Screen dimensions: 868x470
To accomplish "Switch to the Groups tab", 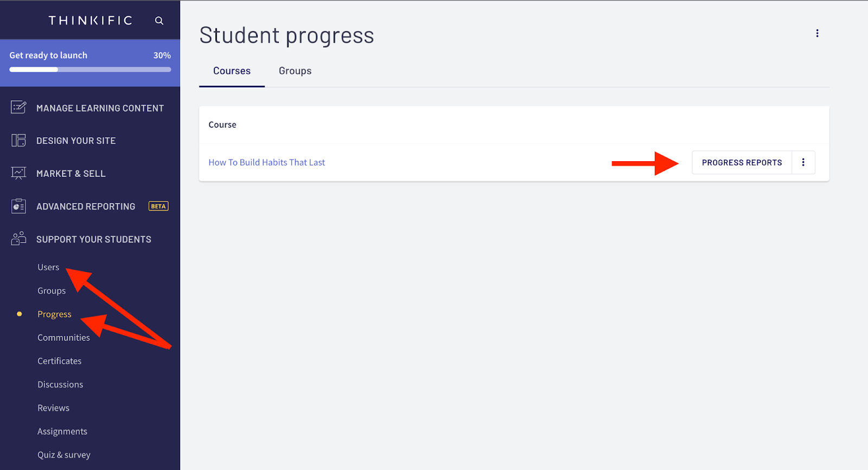I will point(295,71).
